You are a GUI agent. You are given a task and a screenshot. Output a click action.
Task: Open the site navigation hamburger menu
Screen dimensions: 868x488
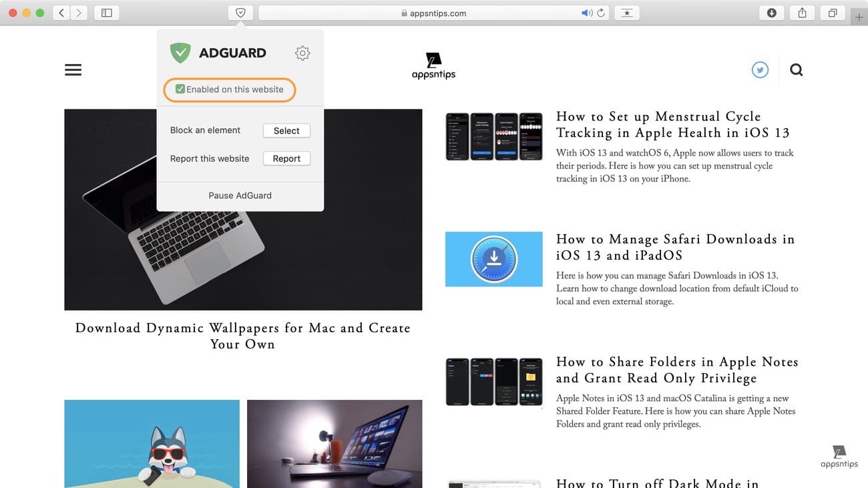(73, 69)
